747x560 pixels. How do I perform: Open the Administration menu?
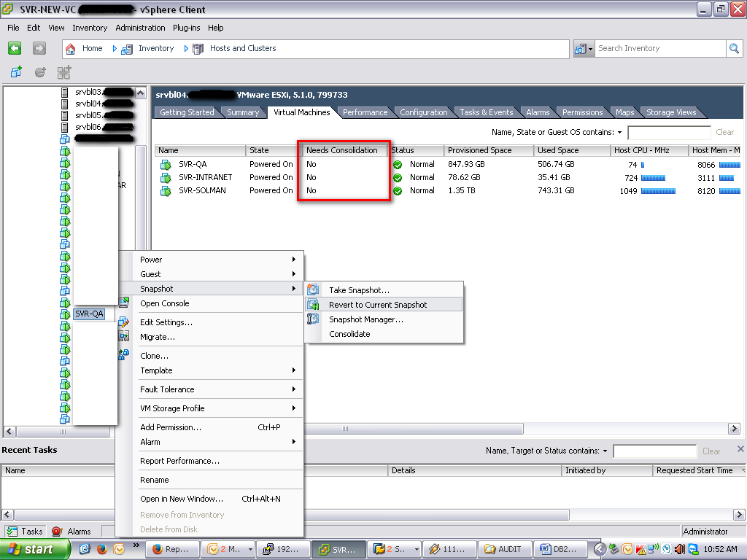click(x=140, y=28)
